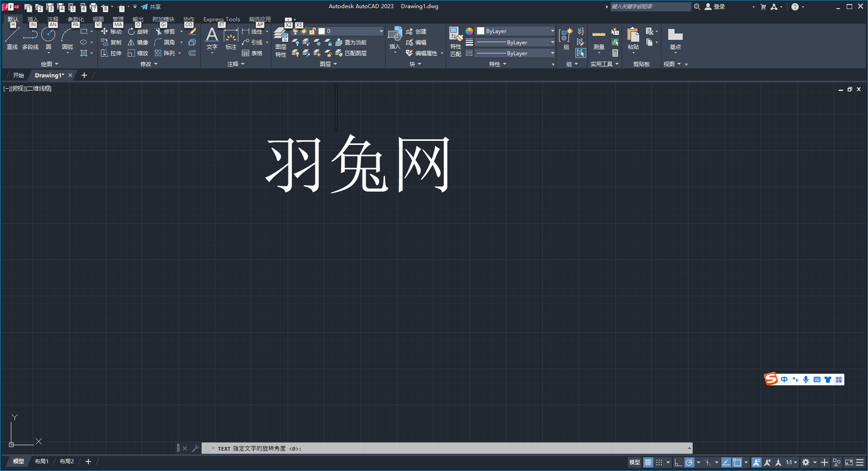
Task: Toggle the grid display in status bar
Action: [x=648, y=462]
